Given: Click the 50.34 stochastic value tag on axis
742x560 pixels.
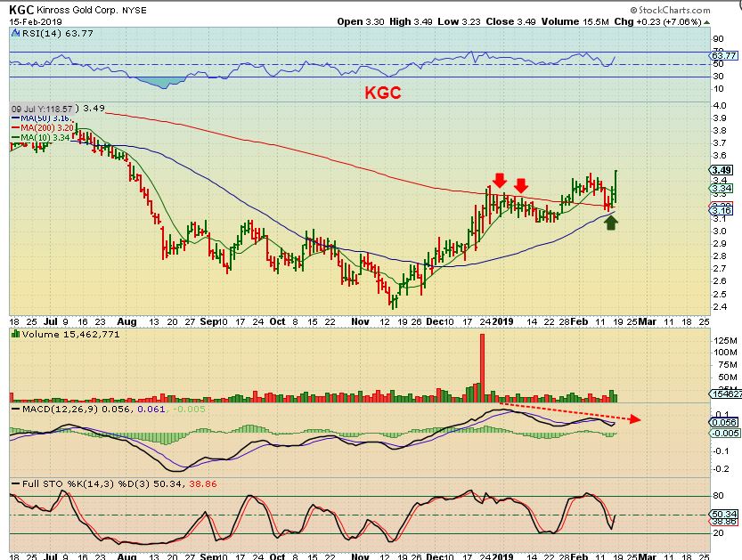Looking at the screenshot, I should click(x=724, y=514).
